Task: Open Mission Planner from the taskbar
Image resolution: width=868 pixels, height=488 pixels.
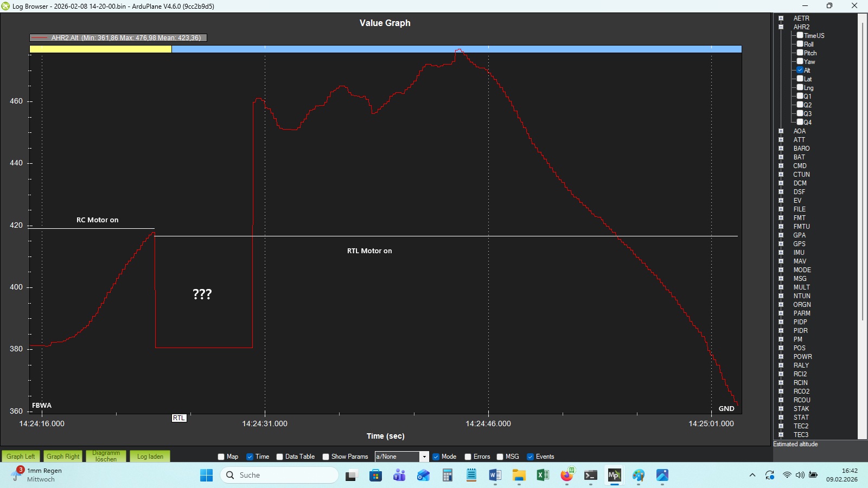Action: [614, 476]
